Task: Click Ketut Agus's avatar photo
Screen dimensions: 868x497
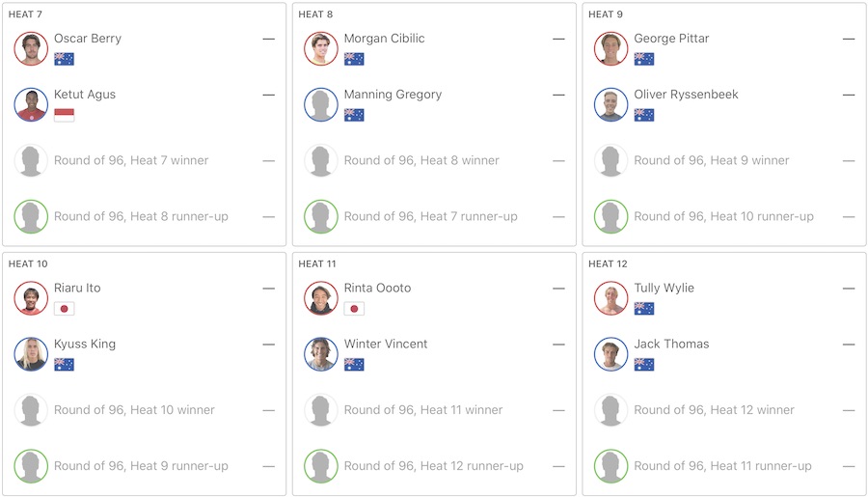Action: click(x=31, y=104)
